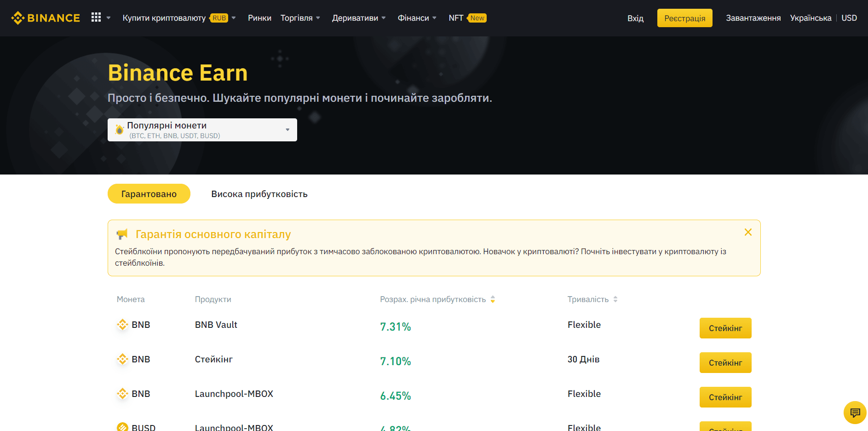Click the Реєстрація button
Image resolution: width=868 pixels, height=431 pixels.
tap(684, 18)
